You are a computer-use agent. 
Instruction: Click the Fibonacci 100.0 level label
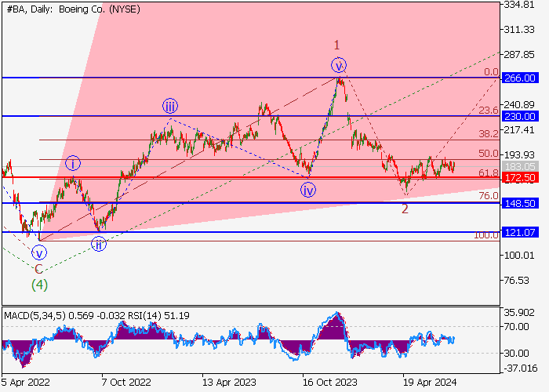(486, 235)
